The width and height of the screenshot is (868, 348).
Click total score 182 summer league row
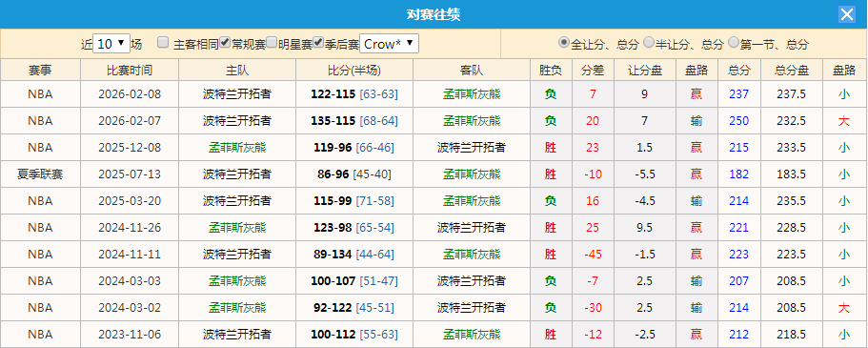[x=739, y=174]
